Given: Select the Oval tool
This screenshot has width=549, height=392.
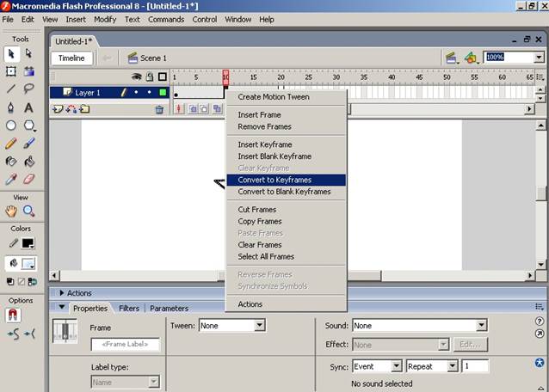Looking at the screenshot, I should tap(11, 126).
